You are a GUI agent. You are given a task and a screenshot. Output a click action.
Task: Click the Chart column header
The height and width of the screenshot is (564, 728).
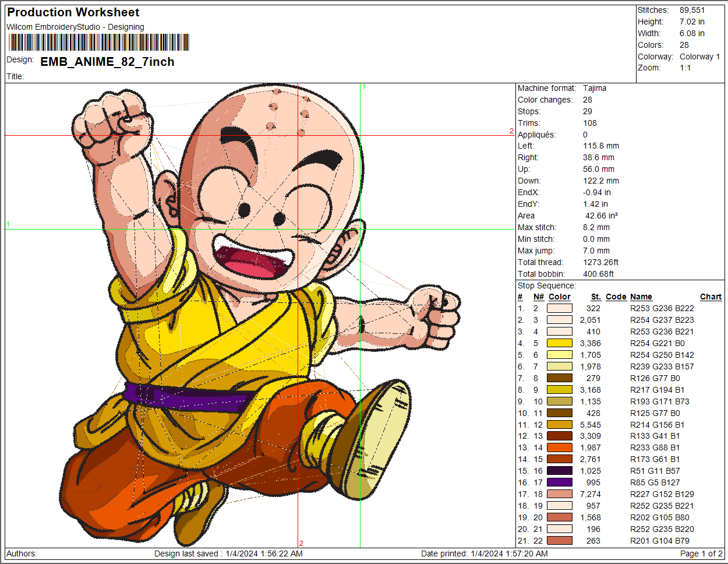tap(711, 297)
